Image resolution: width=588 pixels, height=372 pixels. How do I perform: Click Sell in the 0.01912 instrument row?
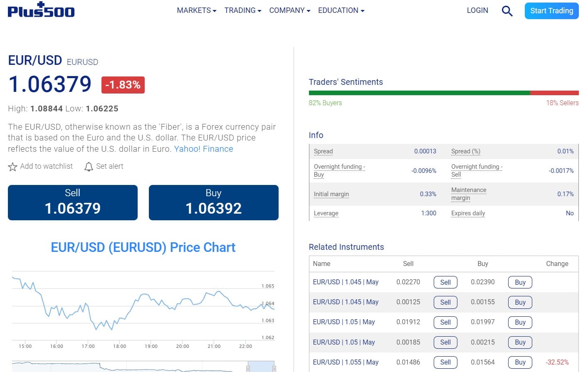pos(445,322)
